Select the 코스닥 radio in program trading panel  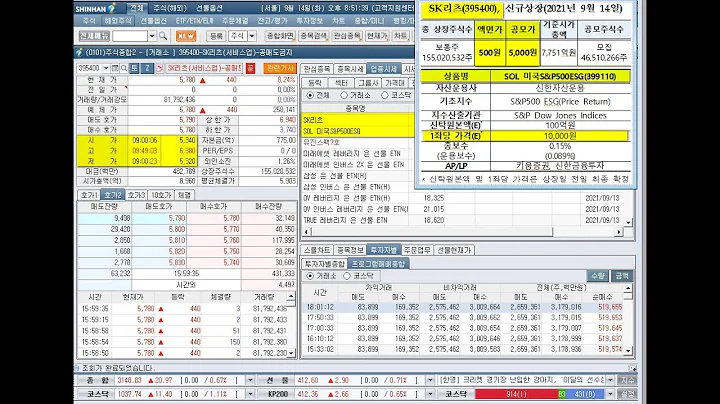(x=347, y=276)
